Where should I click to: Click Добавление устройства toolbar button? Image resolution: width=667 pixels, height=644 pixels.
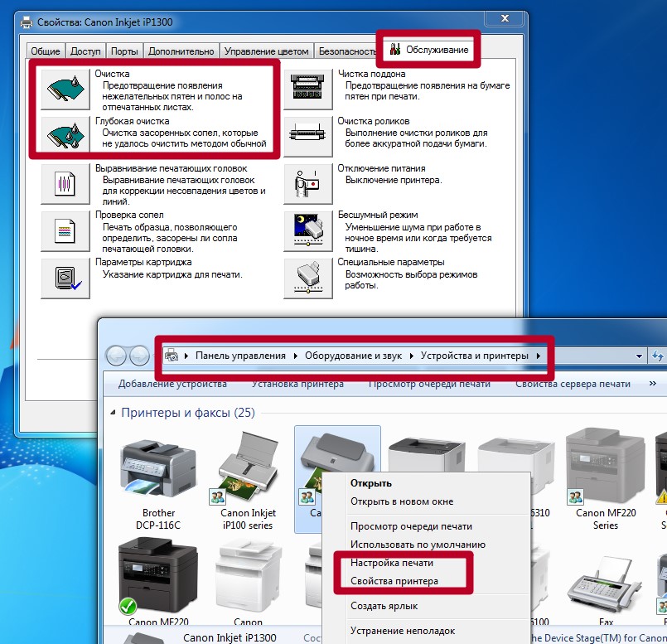coord(172,384)
